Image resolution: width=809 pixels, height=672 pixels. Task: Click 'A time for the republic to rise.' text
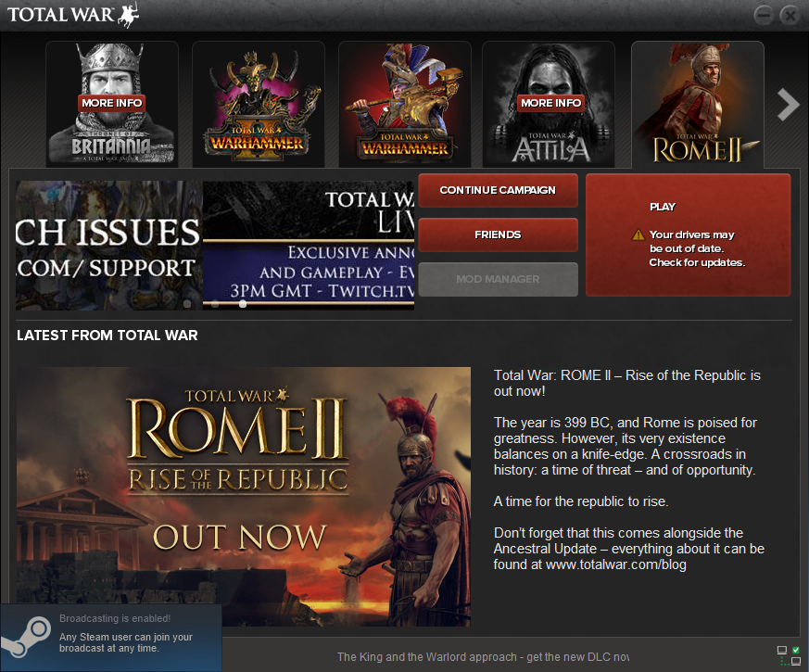(x=581, y=501)
